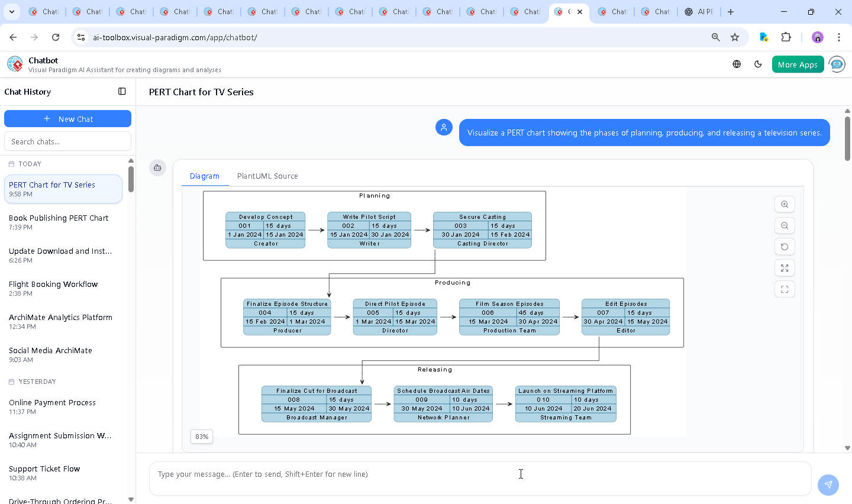Click the send message icon
Viewport: 852px width, 504px height.
tap(828, 484)
